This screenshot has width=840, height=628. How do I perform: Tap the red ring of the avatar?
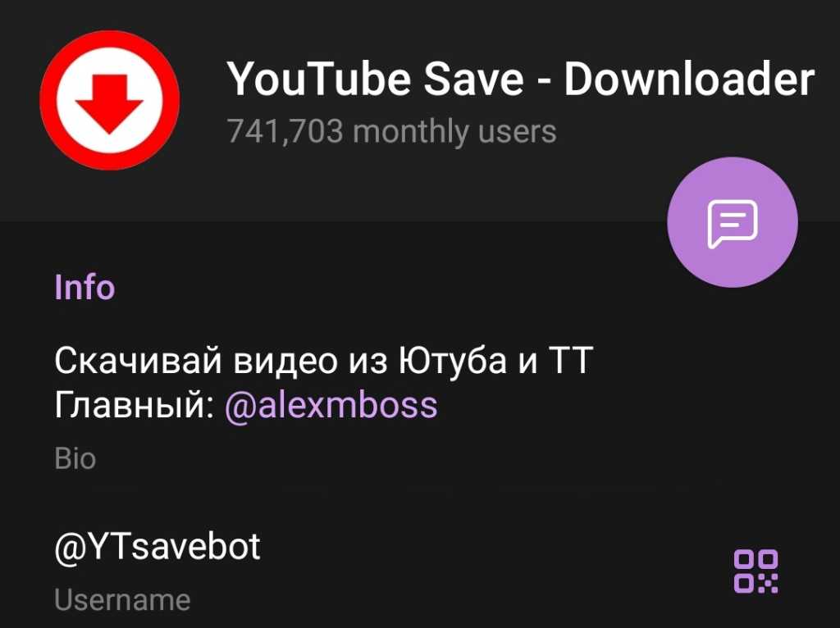(x=110, y=39)
